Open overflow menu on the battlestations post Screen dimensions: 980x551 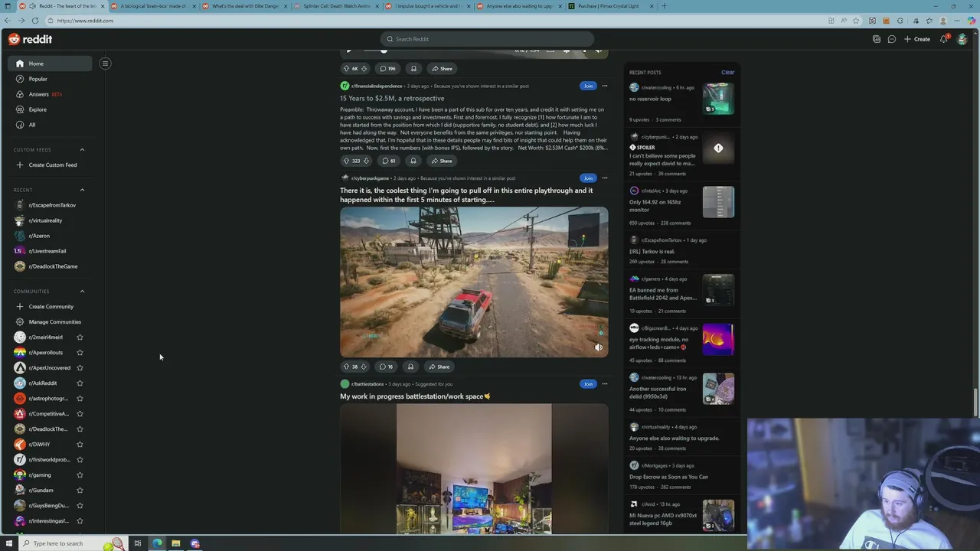605,383
